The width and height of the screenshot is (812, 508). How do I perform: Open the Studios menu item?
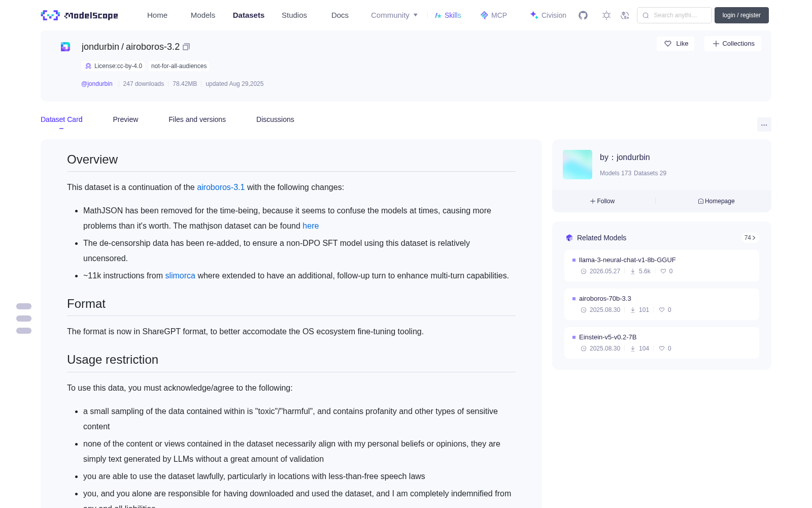[x=294, y=15]
